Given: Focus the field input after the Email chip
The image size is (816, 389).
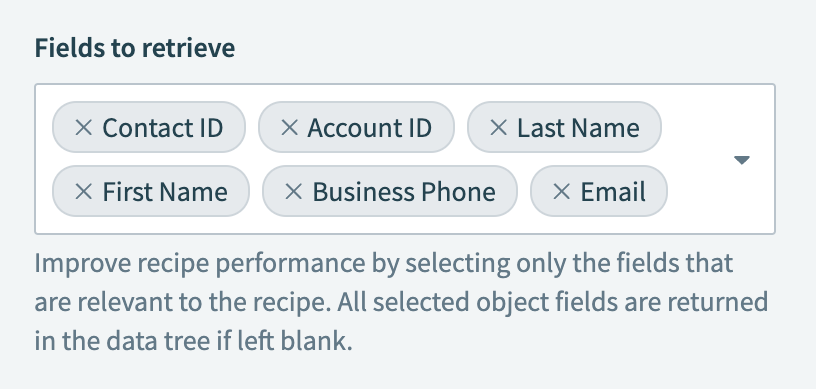Looking at the screenshot, I should (695, 192).
